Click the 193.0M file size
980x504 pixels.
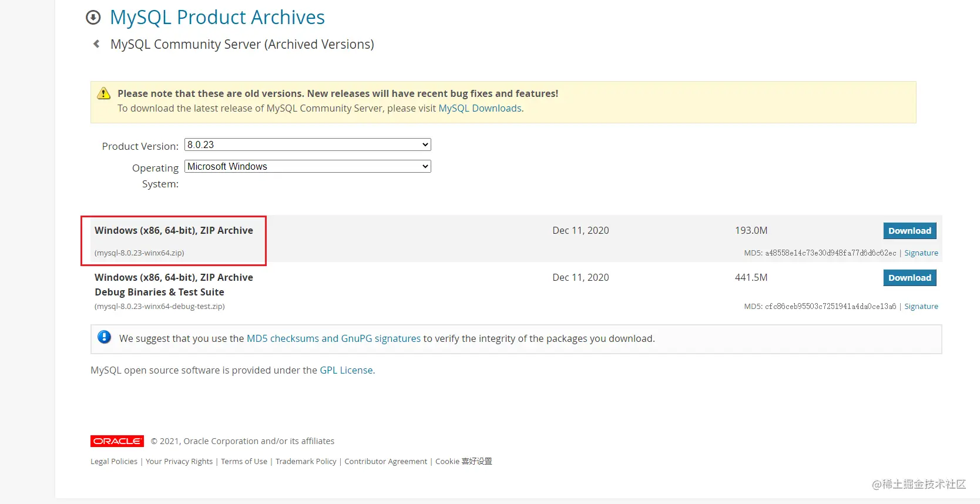click(x=751, y=231)
